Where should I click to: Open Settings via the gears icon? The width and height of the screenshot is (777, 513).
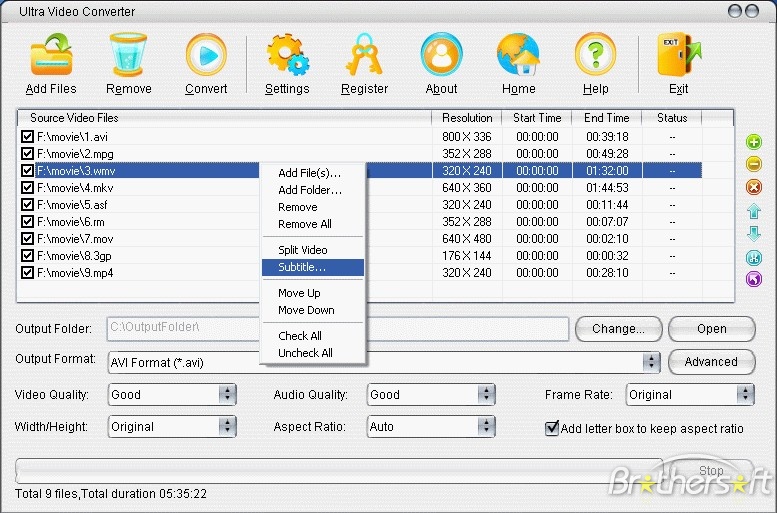tap(287, 55)
